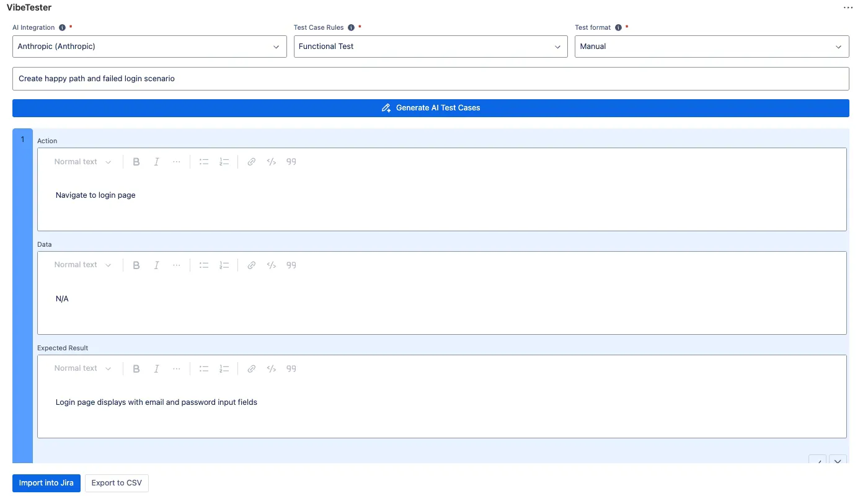
Task: Insert bullet list in the Action editor
Action: pos(204,162)
